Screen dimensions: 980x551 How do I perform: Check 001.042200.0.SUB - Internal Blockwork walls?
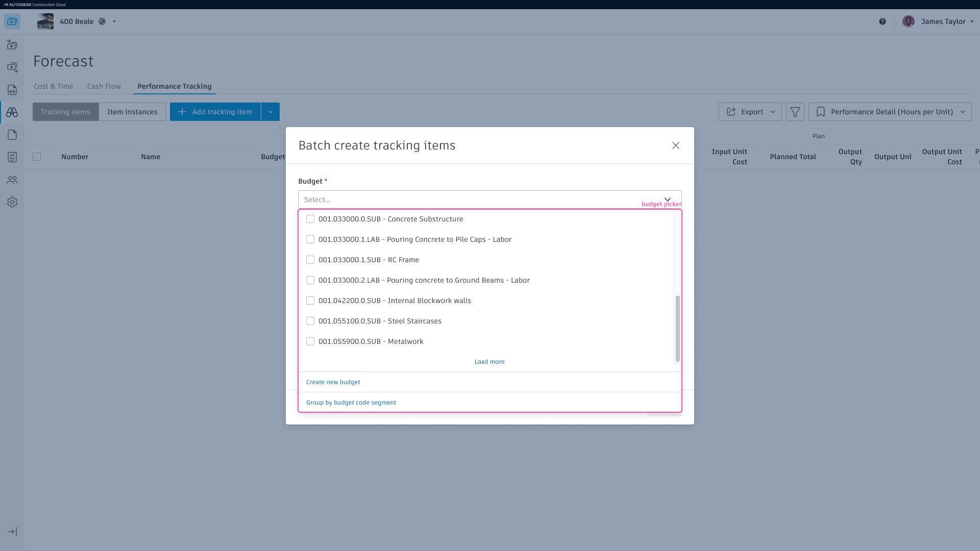[310, 300]
